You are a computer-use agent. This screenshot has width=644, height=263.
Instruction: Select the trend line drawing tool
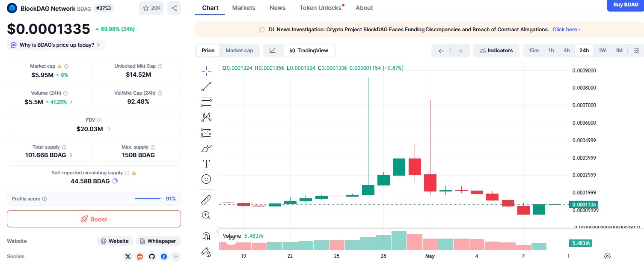point(206,87)
